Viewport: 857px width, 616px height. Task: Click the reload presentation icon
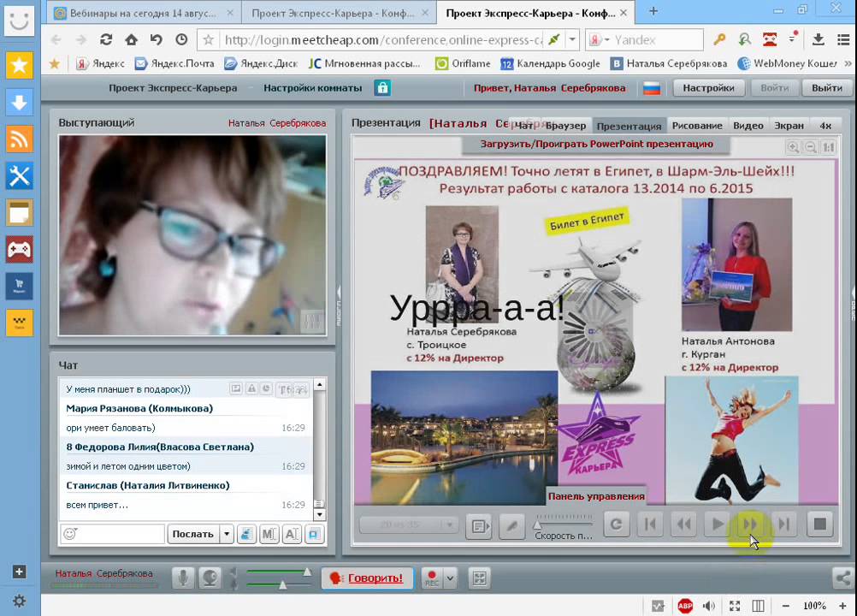coord(616,524)
